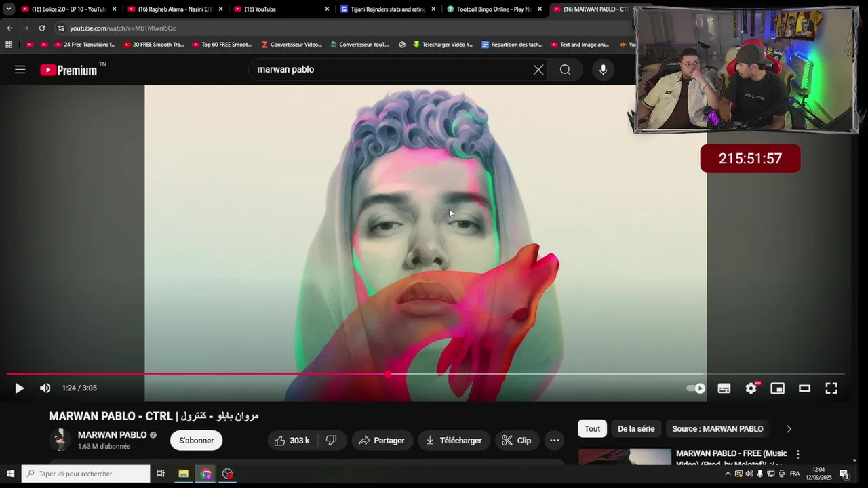
Task: Open the Chrome taskbar icon
Action: coord(205,474)
